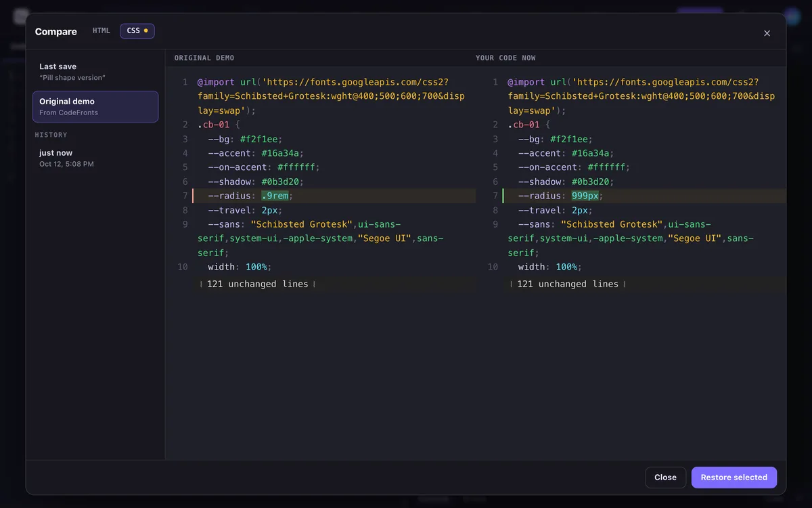Click the Restore selected button

click(734, 478)
